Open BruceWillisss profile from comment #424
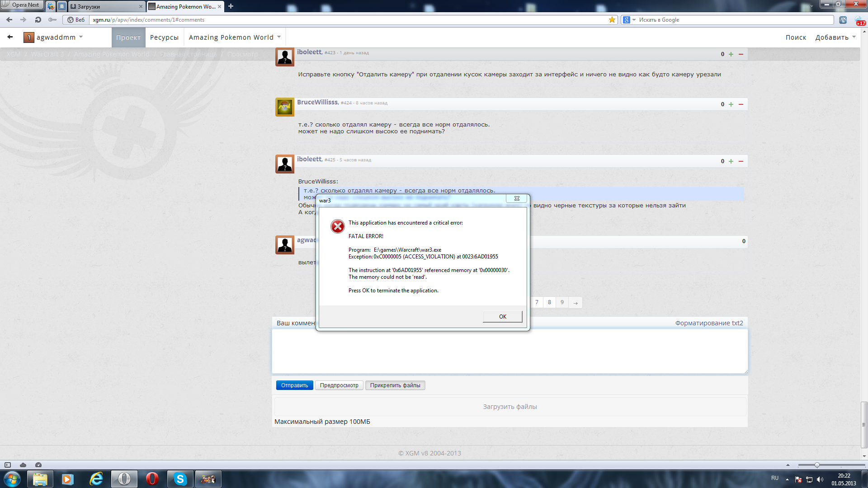The image size is (868, 488). point(317,102)
